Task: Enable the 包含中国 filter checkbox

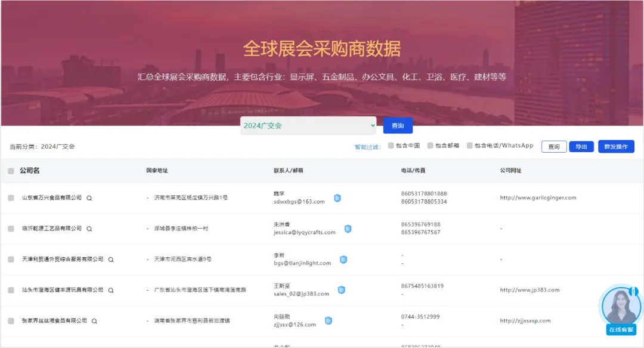Action: tap(391, 146)
